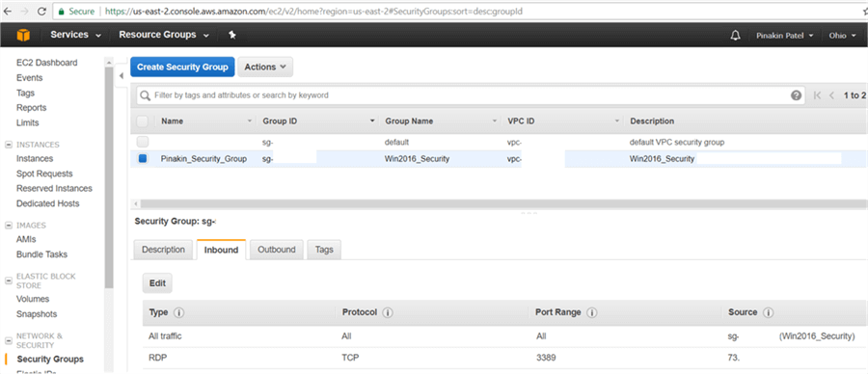
Task: Show info for Type column
Action: (x=178, y=312)
